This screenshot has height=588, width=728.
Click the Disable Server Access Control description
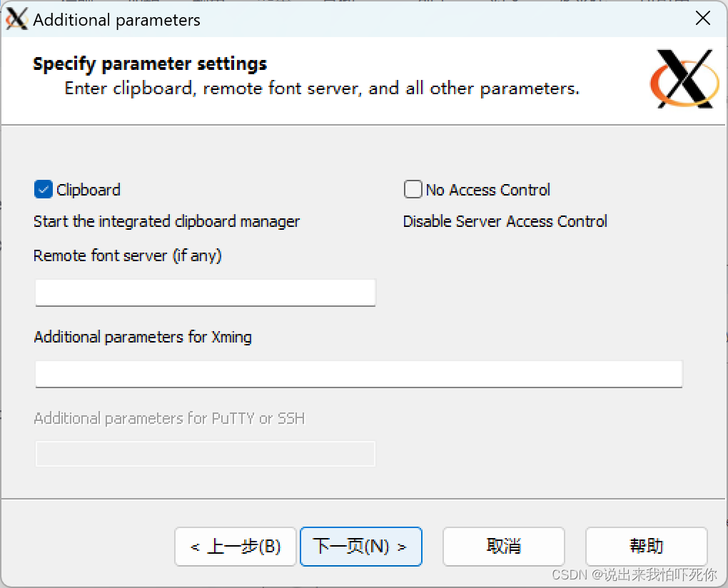pos(505,221)
